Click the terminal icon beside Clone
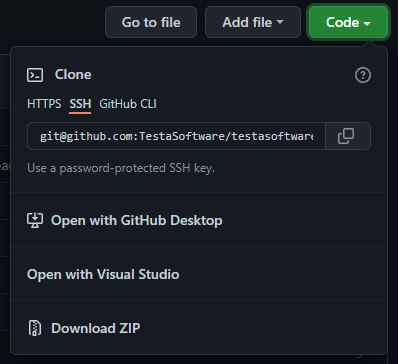Viewport: 398px width, 364px height. pyautogui.click(x=35, y=75)
